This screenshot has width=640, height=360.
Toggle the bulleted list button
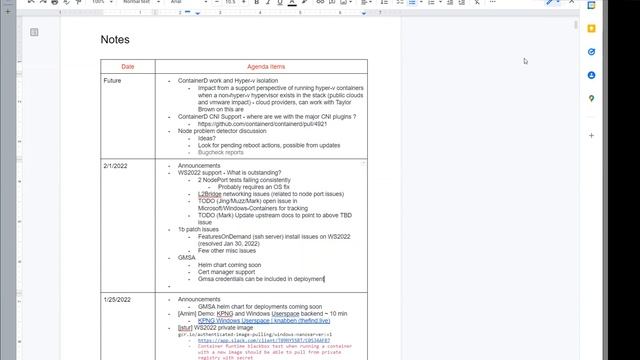[x=412, y=2]
